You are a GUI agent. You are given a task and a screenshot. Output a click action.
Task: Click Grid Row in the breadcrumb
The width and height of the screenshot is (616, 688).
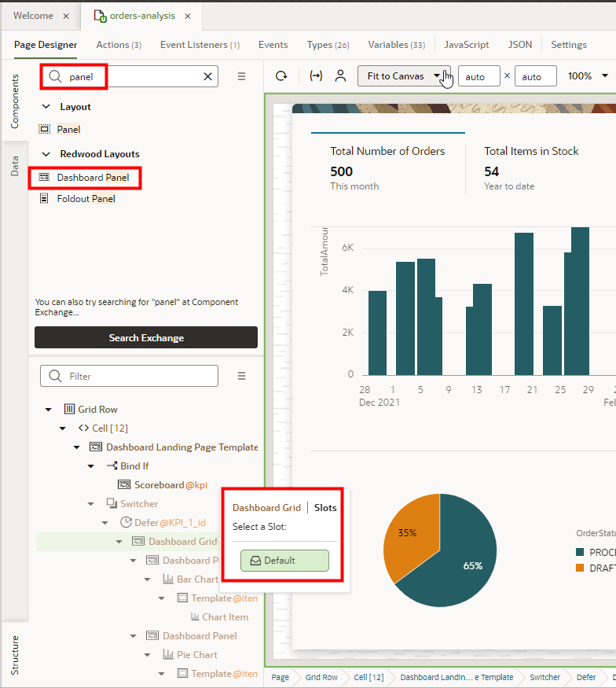[321, 677]
